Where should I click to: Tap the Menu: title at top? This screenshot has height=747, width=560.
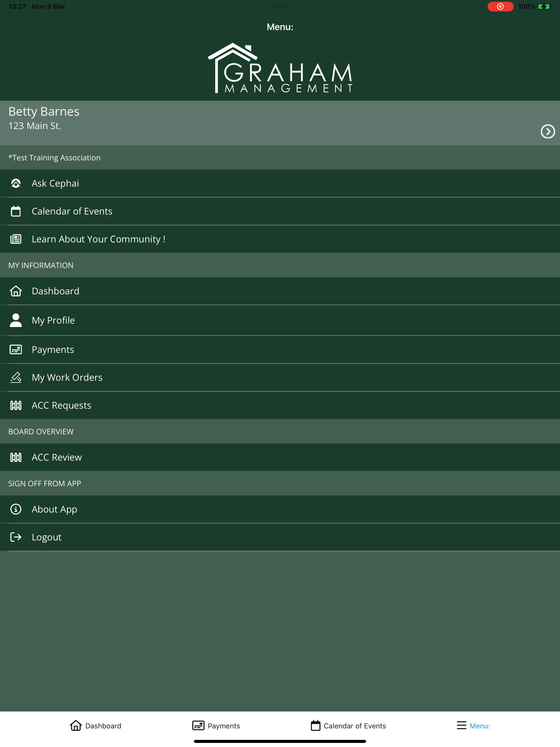(280, 27)
